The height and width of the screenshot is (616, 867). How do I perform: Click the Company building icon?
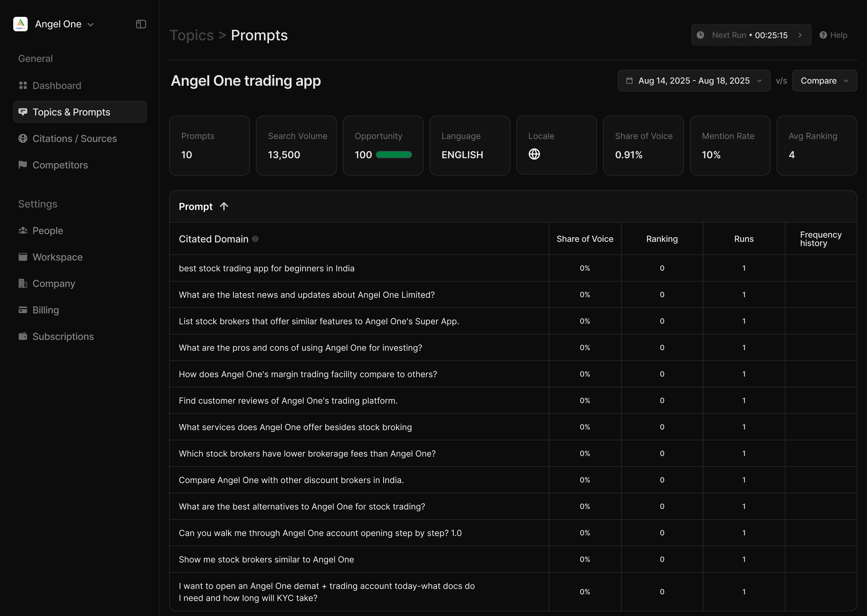[x=23, y=284]
